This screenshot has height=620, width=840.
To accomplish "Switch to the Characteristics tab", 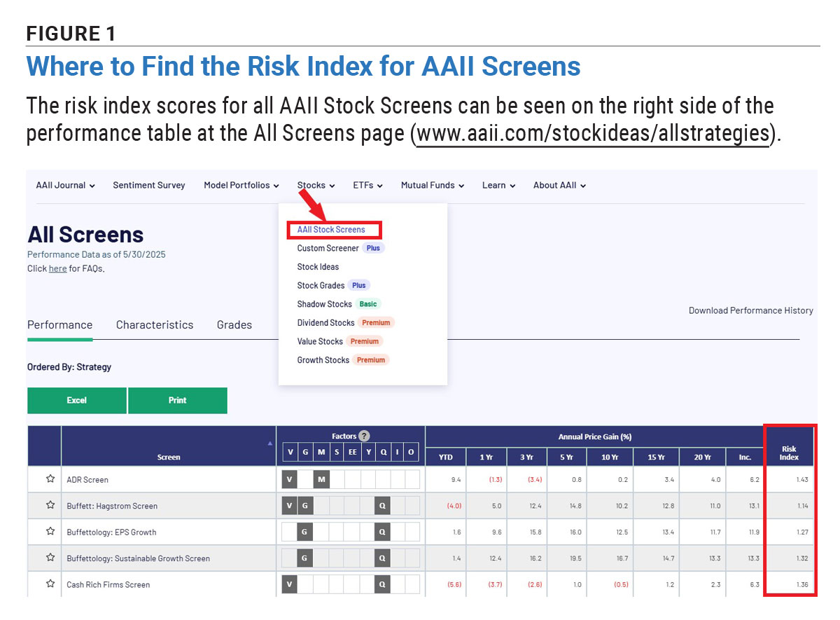I will [155, 325].
